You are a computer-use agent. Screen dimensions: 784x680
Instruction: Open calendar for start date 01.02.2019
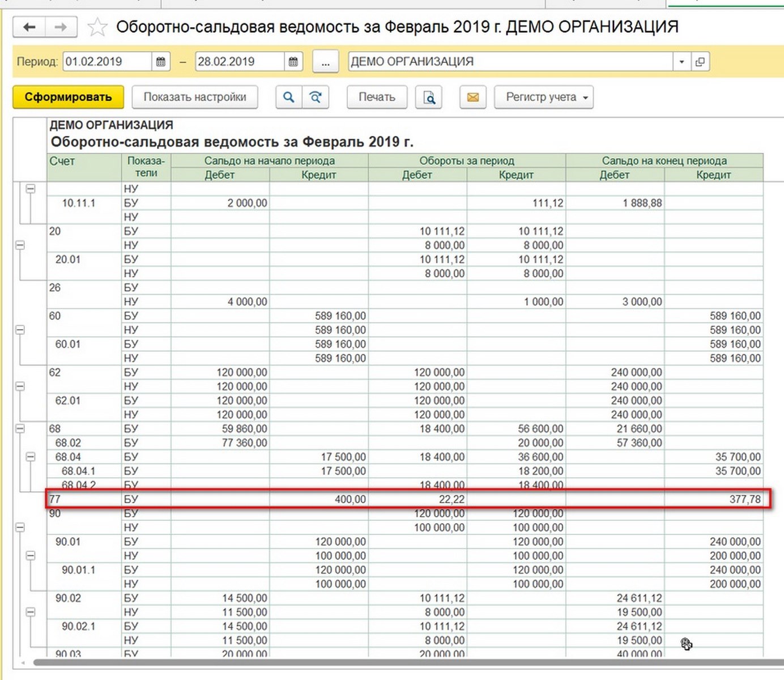coord(161,62)
